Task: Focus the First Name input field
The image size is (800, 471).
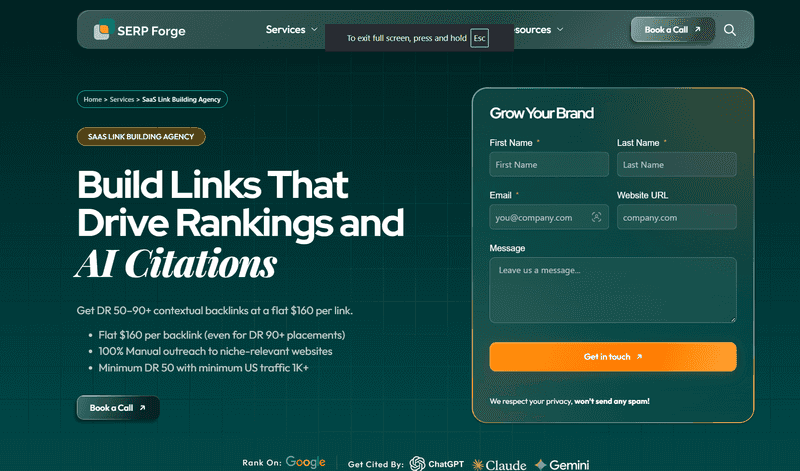Action: (x=549, y=164)
